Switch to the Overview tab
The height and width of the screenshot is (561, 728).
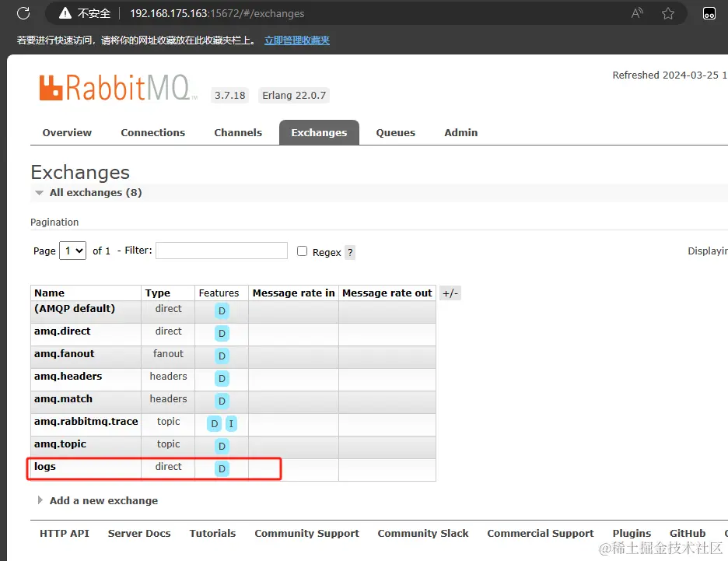pos(67,133)
